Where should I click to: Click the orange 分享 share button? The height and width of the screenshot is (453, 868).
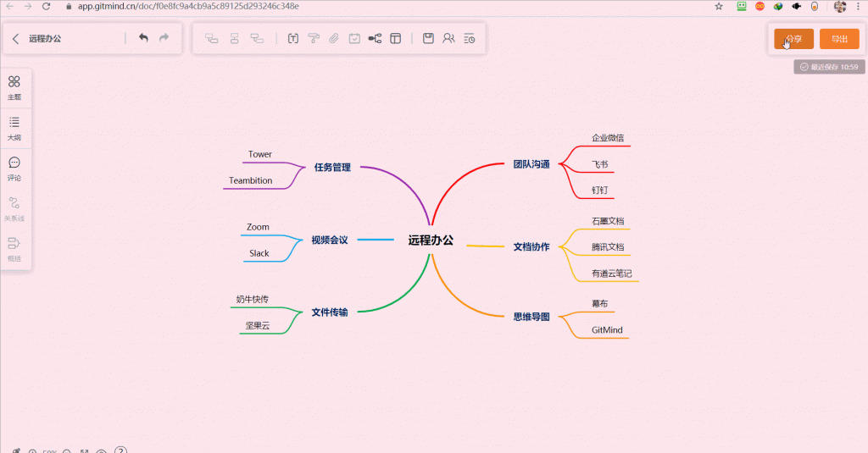tap(793, 39)
